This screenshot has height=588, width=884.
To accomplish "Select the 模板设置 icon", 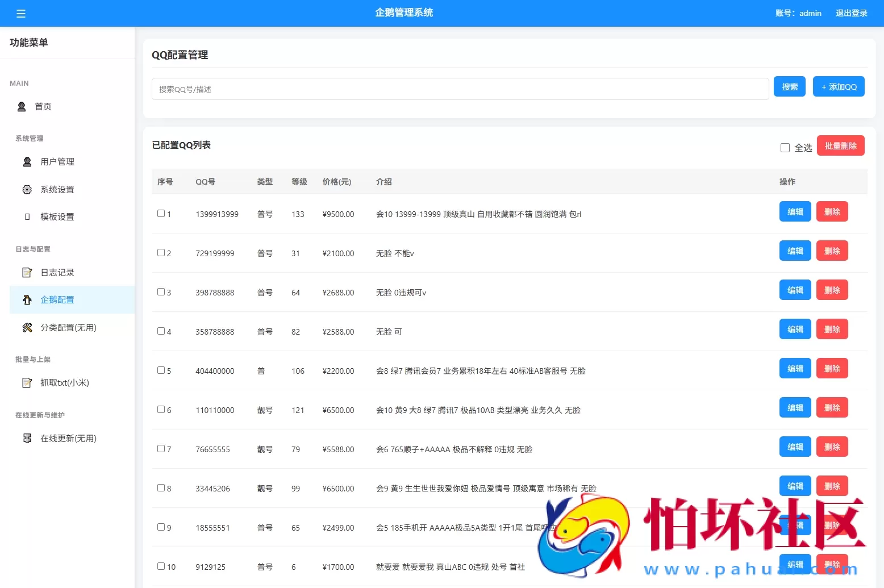I will pos(27,216).
